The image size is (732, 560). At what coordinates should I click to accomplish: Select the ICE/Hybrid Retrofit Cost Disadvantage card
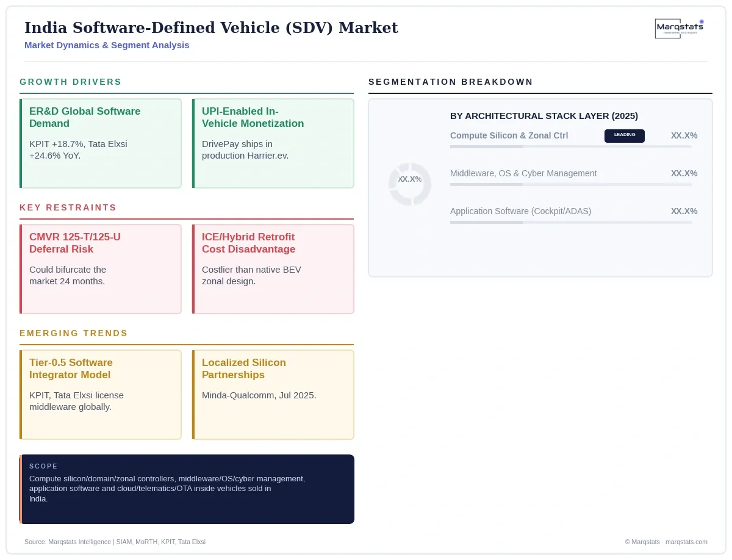tap(273, 269)
